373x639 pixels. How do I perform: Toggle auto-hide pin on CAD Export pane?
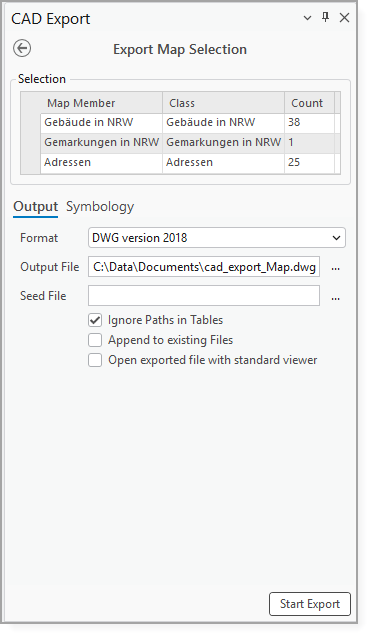tap(325, 18)
